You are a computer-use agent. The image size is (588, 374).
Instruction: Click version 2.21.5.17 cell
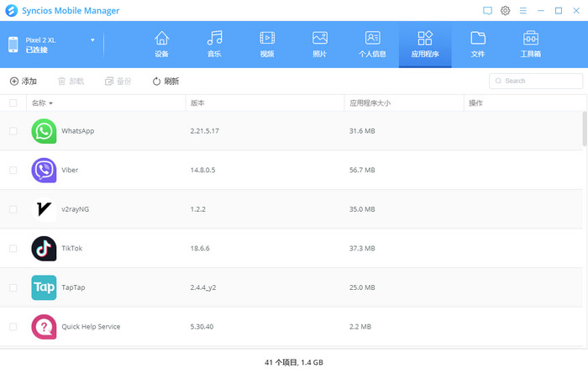pyautogui.click(x=204, y=131)
